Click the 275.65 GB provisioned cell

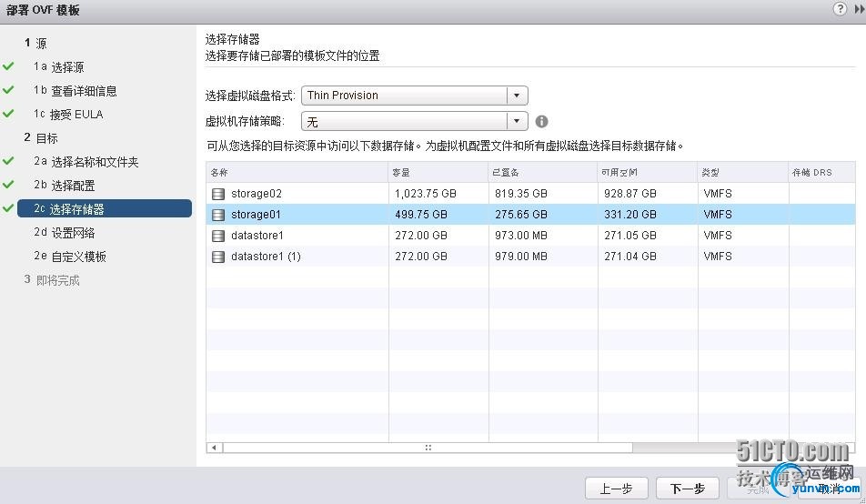coord(521,215)
